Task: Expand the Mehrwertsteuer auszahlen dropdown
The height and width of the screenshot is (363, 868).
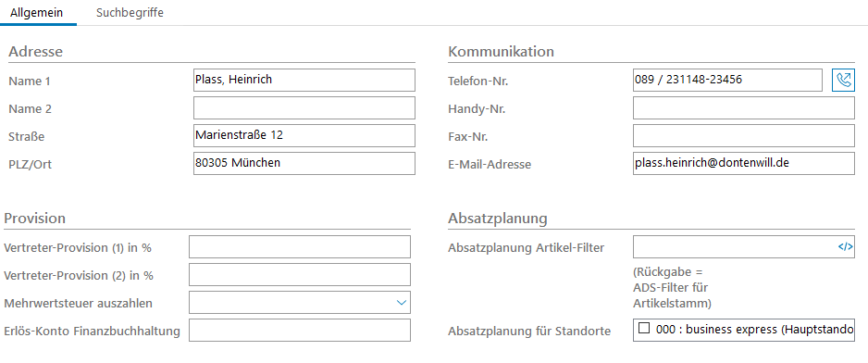Action: 402,303
